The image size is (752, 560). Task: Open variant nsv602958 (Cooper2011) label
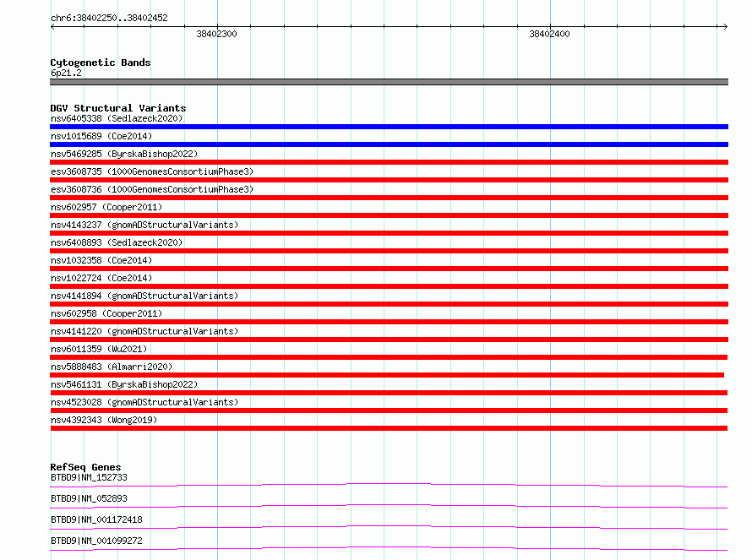[x=106, y=313]
